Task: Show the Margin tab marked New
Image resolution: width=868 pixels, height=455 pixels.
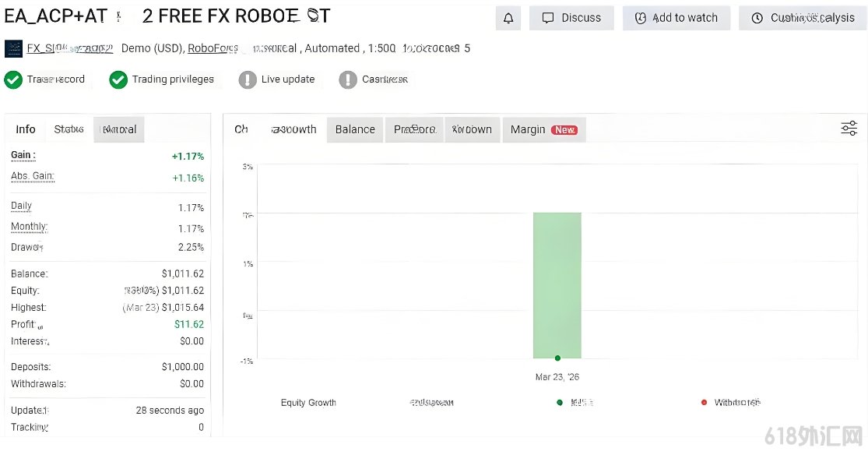Action: tap(544, 129)
